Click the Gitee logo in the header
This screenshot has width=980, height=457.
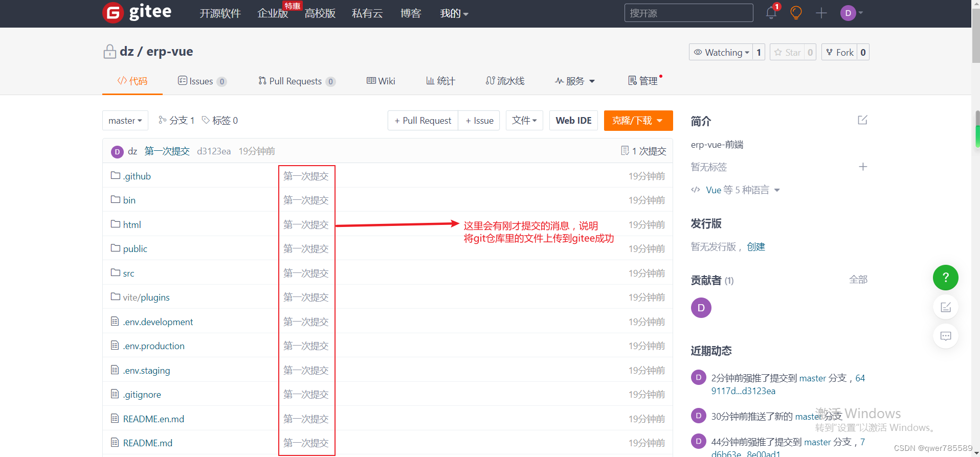[137, 12]
